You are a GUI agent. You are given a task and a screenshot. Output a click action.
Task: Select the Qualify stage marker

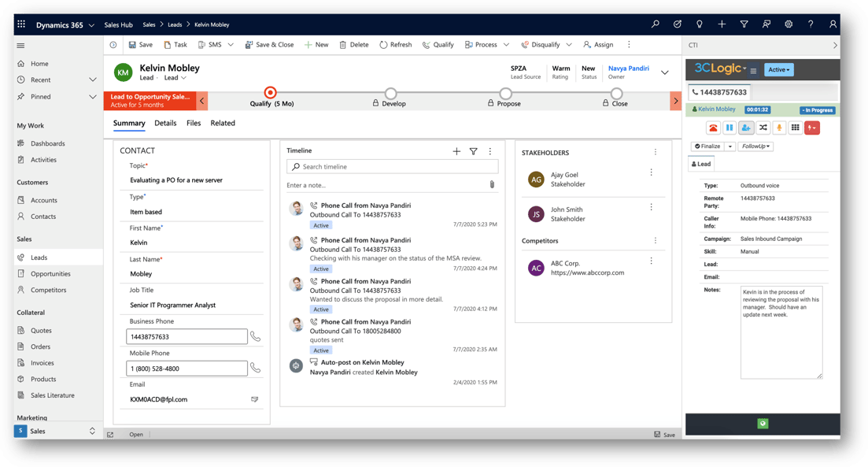pyautogui.click(x=270, y=92)
